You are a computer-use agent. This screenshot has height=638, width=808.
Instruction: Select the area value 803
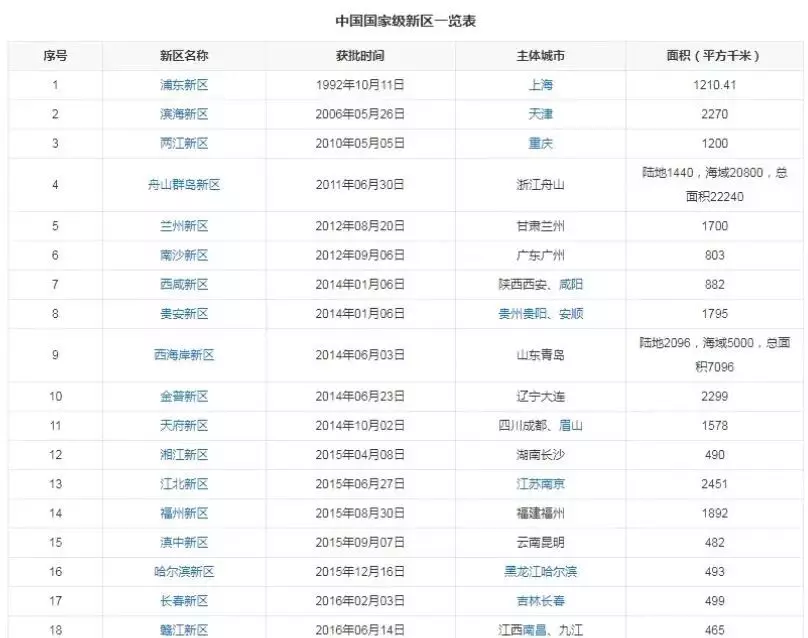[x=714, y=256]
